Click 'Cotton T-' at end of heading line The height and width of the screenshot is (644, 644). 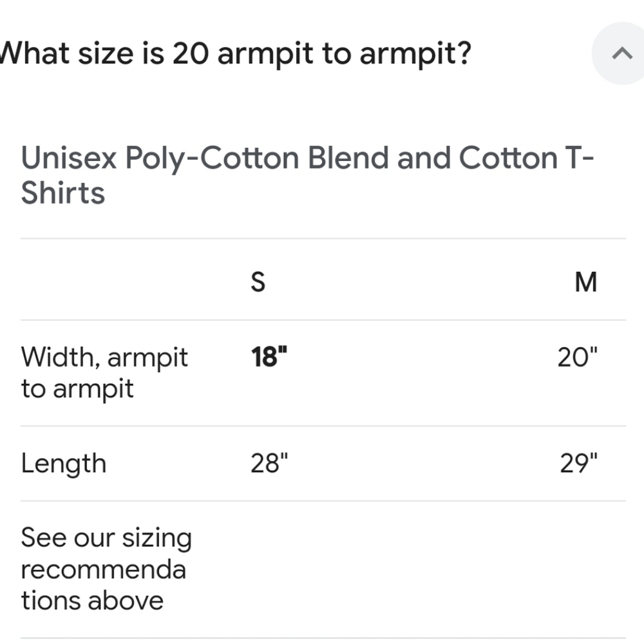point(526,158)
